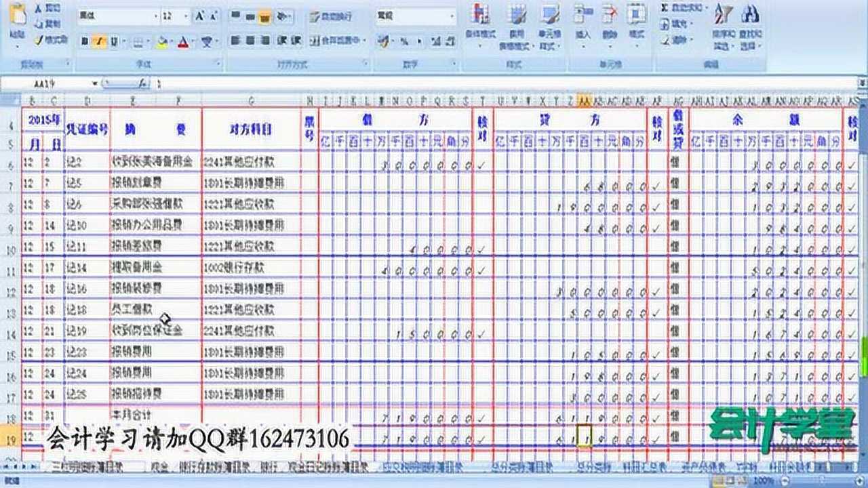Open the font size dropdown
The width and height of the screenshot is (868, 488).
(186, 16)
